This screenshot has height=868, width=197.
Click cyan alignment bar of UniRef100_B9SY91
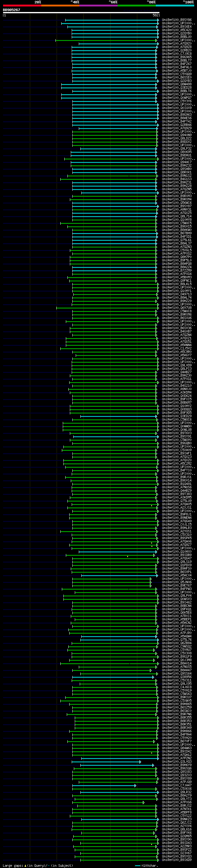point(116,437)
